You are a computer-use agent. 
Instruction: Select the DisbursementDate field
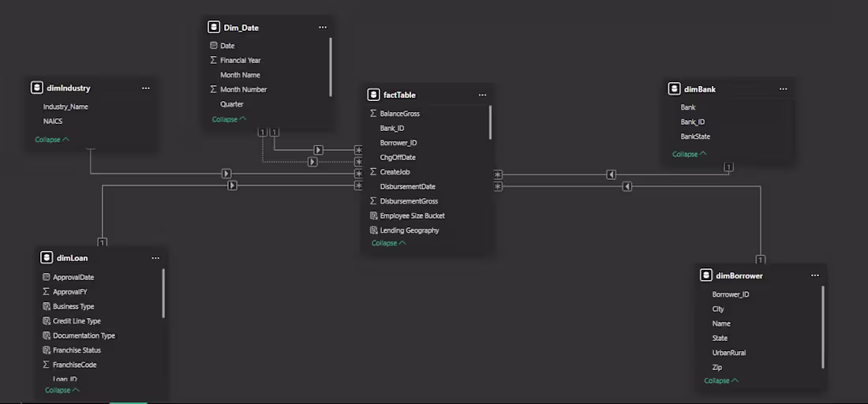(407, 186)
